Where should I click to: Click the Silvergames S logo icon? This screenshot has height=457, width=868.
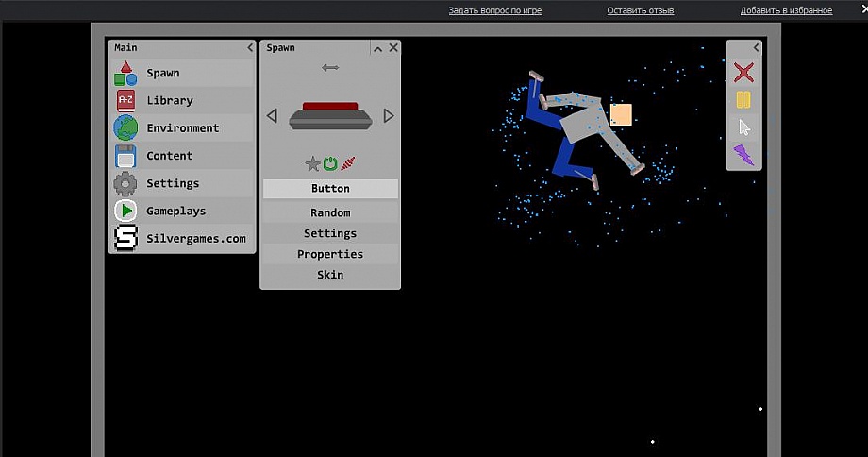125,238
